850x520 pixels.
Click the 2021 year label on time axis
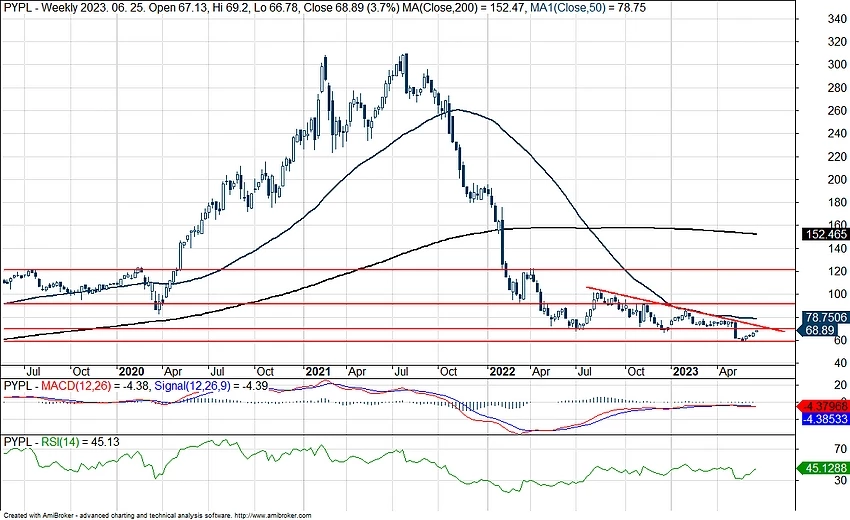point(318,371)
